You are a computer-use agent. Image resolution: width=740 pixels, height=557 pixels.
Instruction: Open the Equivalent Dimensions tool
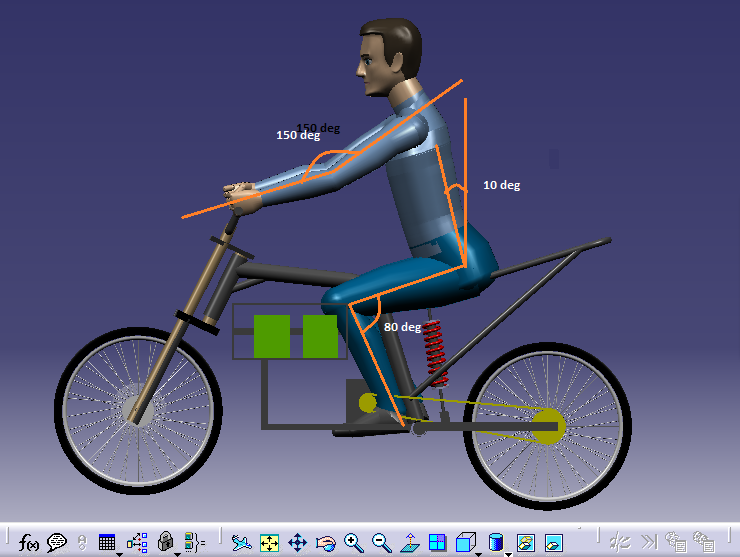[x=194, y=543]
